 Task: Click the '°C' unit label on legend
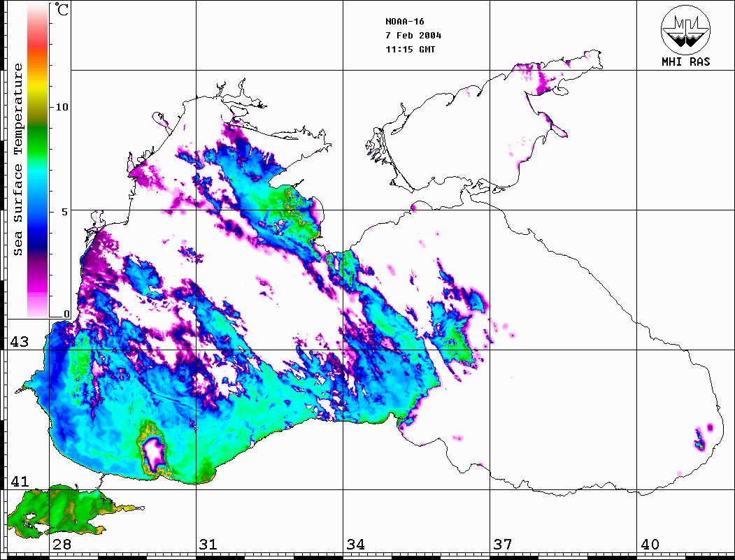(x=61, y=9)
